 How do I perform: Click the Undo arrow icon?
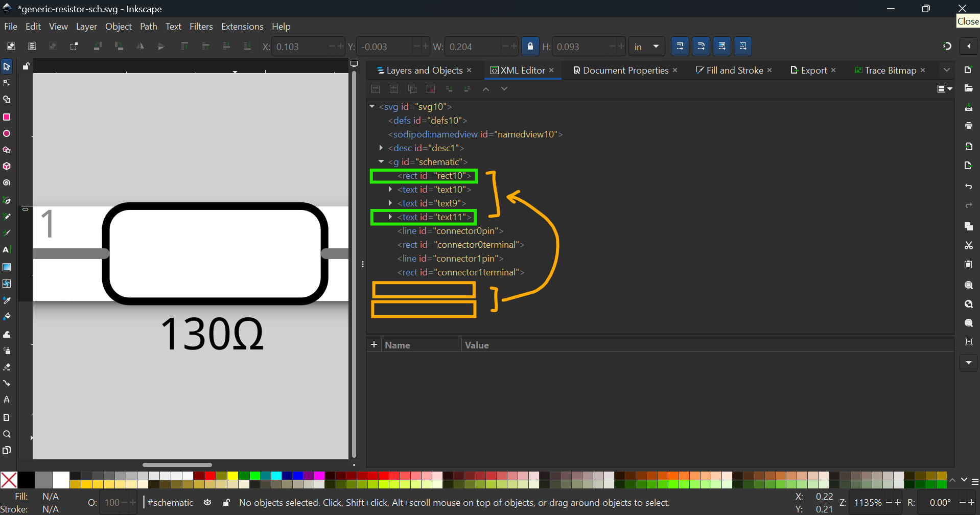(x=968, y=186)
